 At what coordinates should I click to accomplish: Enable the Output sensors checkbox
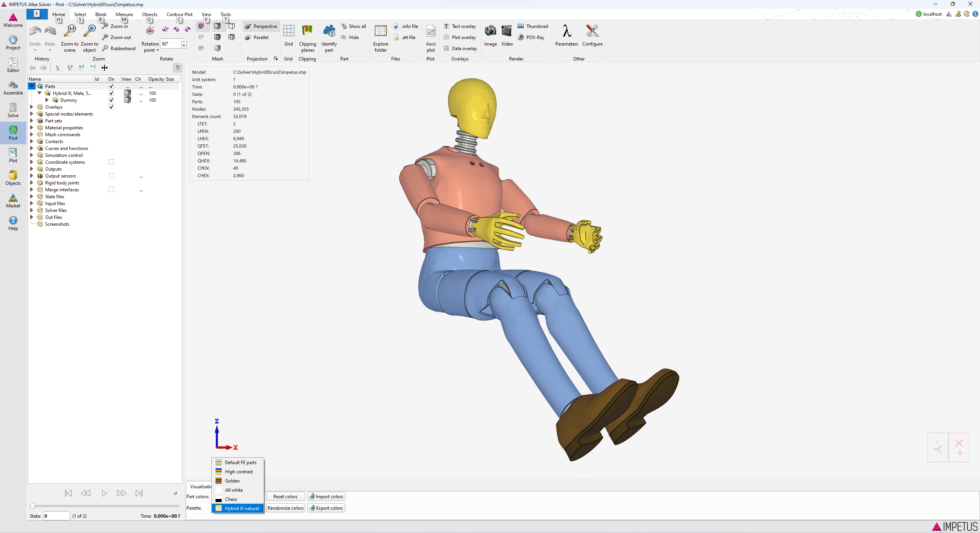point(111,176)
